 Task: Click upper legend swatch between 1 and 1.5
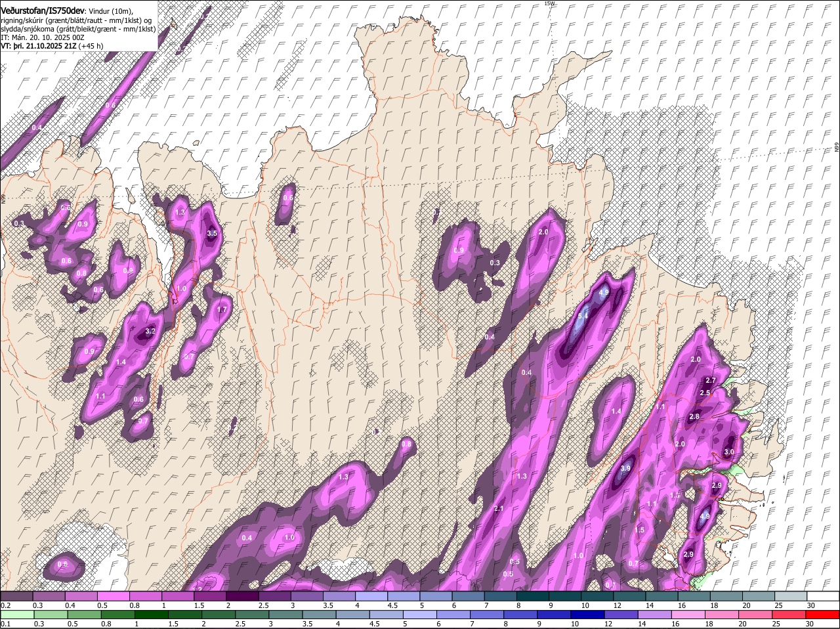(178, 596)
